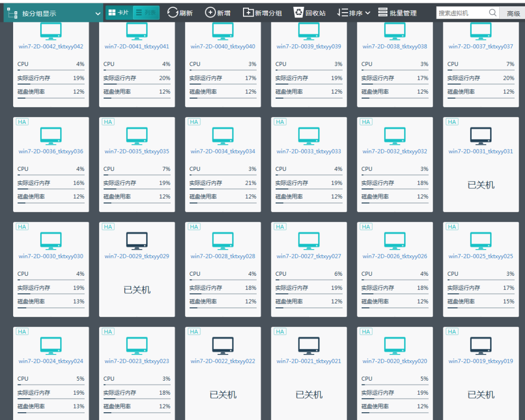Click HA badge on win7-2D-0033_tktxyy033 card
Image resolution: width=525 pixels, height=420 pixels.
tap(280, 122)
